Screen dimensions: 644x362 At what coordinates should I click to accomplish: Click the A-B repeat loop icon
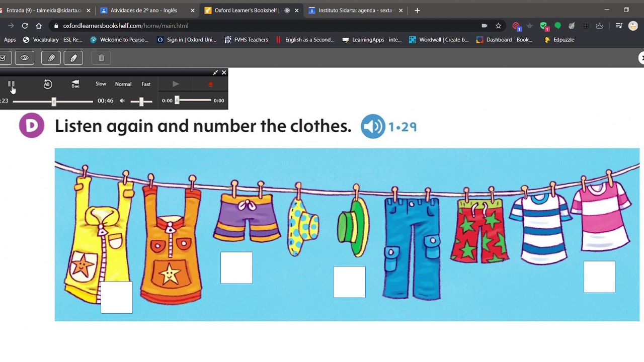point(48,84)
